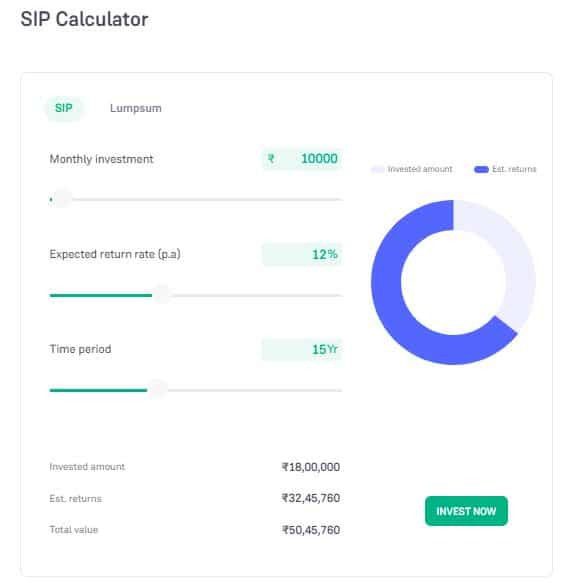
Task: Edit the time period years field
Action: tap(302, 350)
